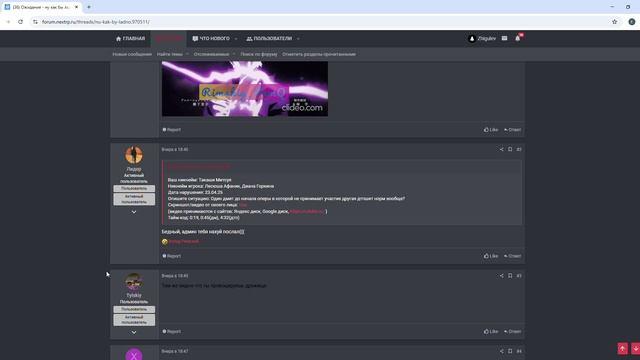Expand the ЧТО НОВОГО dropdown arrow
The width and height of the screenshot is (640, 360).
click(236, 39)
